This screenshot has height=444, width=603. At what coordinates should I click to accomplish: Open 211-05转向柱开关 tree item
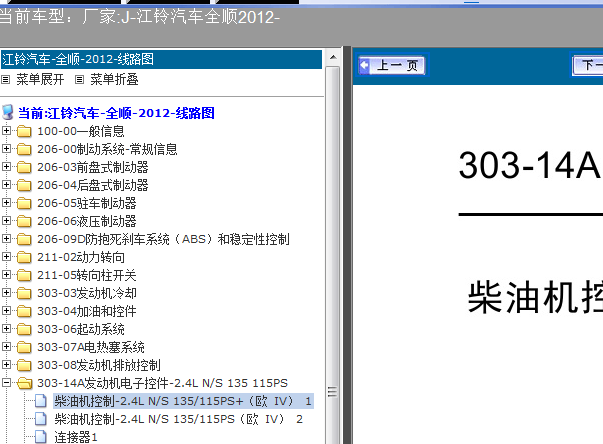pos(87,275)
